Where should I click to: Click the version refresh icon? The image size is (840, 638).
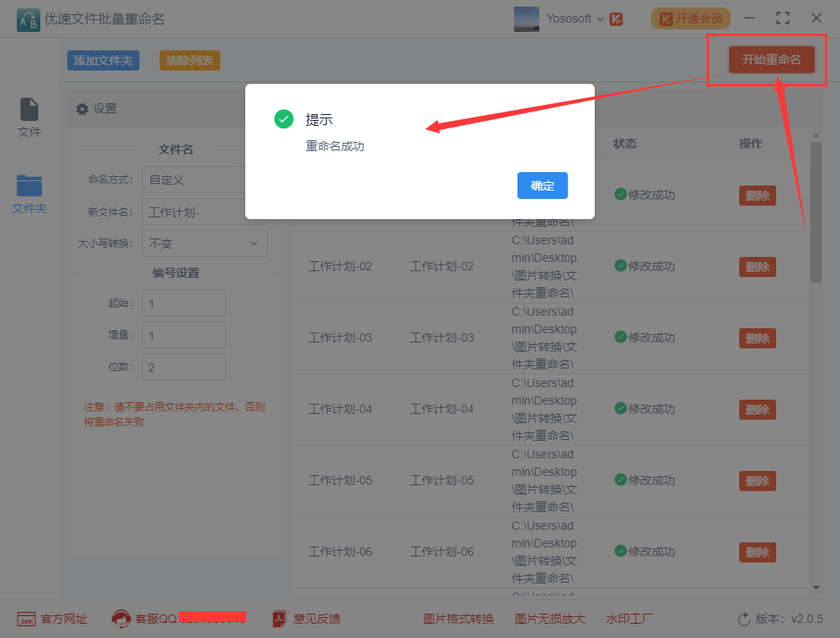[x=744, y=620]
